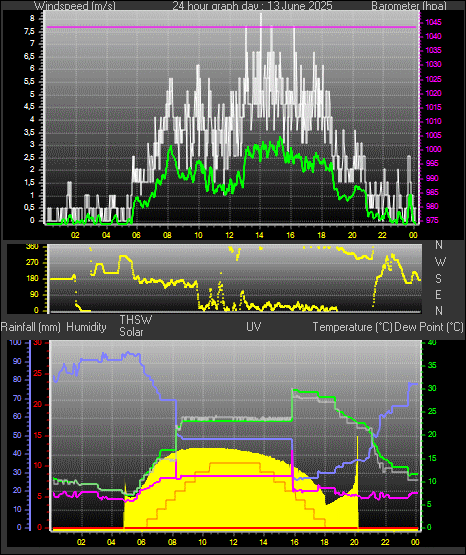Click the UV legend label

pos(254,327)
